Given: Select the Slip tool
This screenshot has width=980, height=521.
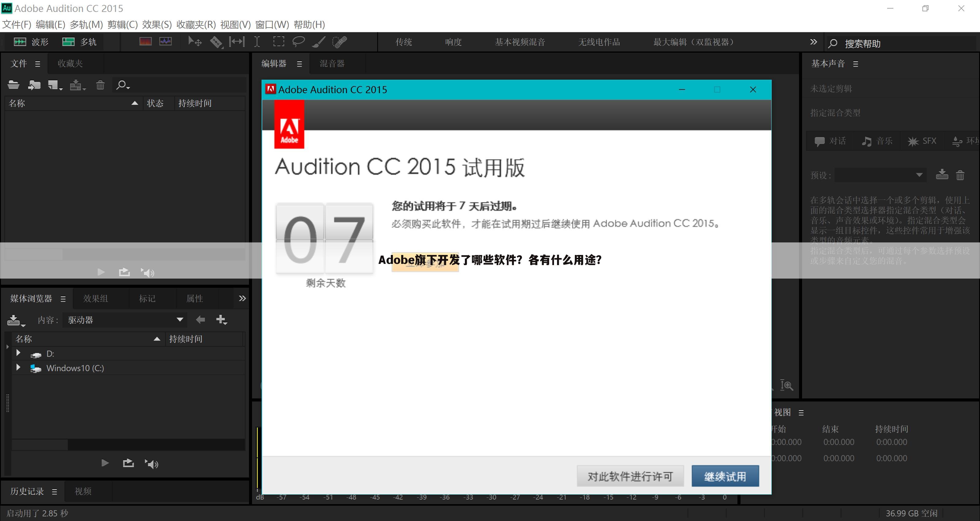Looking at the screenshot, I should click(237, 41).
